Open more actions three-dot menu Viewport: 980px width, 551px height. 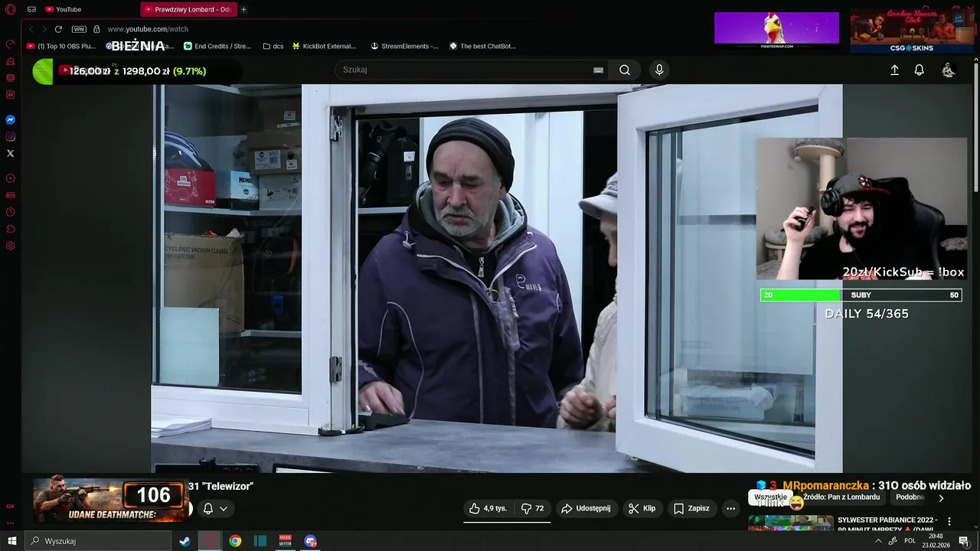[x=730, y=508]
